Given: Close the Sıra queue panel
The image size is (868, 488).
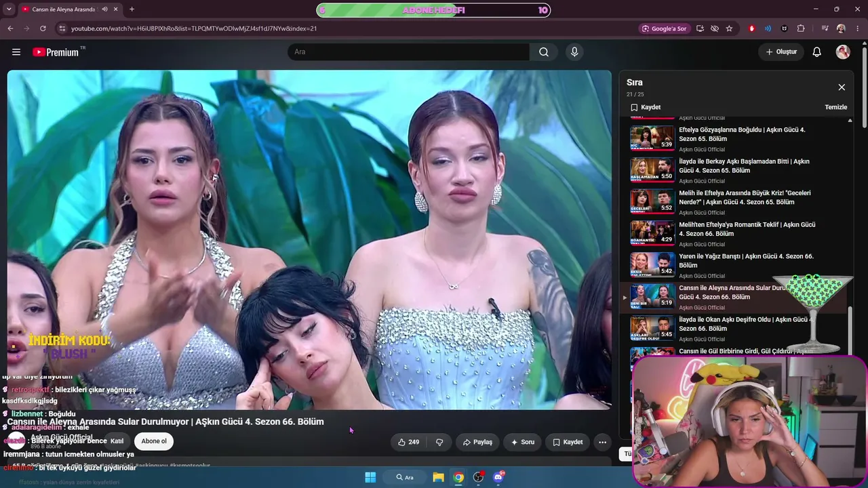Looking at the screenshot, I should pos(842,87).
